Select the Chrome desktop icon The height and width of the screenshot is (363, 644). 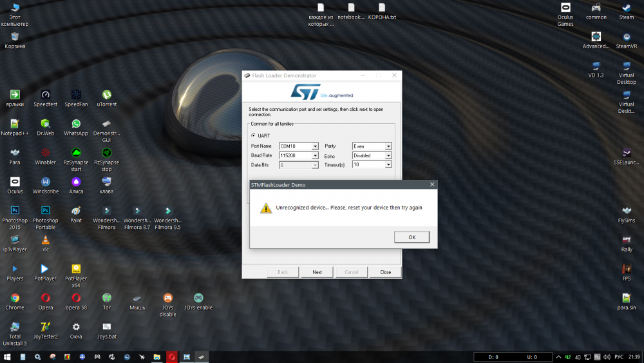pos(15,298)
